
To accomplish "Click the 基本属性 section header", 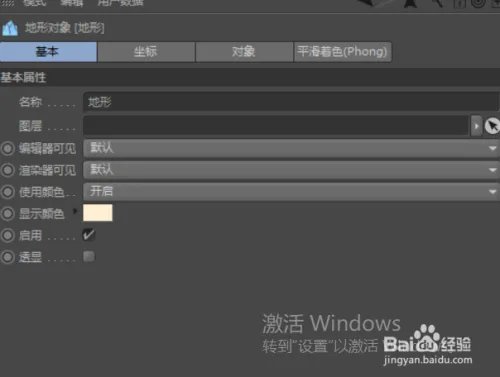I will click(250, 78).
